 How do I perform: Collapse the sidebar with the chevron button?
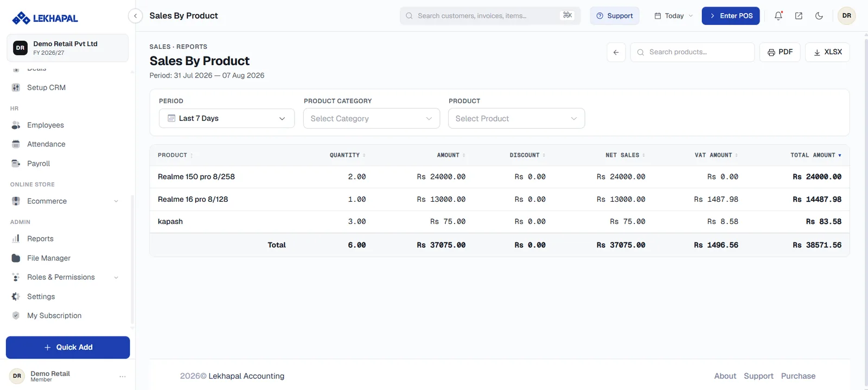pyautogui.click(x=135, y=16)
